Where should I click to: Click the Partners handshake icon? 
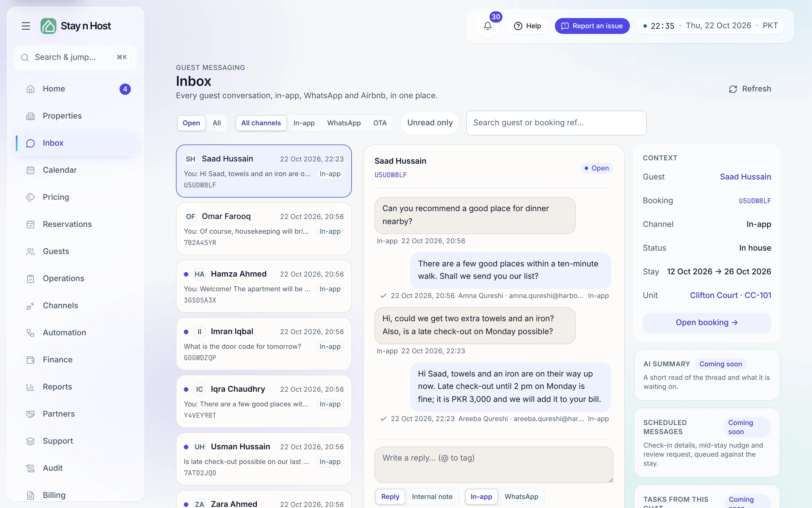30,414
